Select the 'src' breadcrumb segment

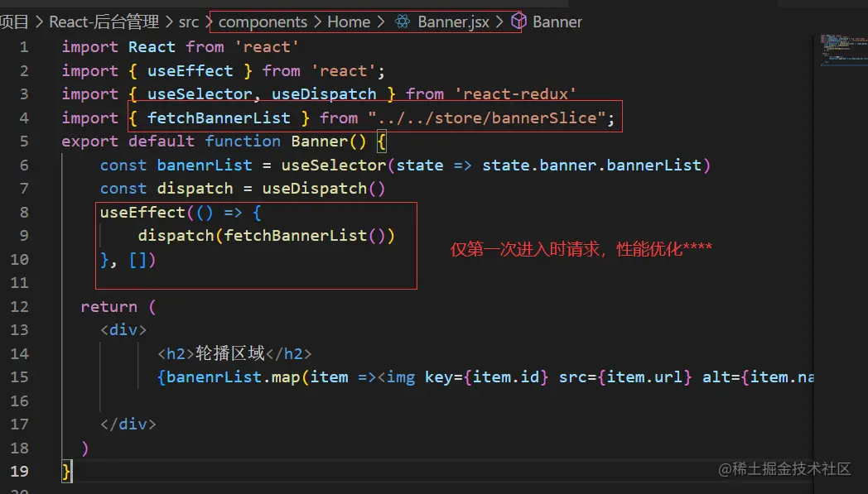click(189, 22)
